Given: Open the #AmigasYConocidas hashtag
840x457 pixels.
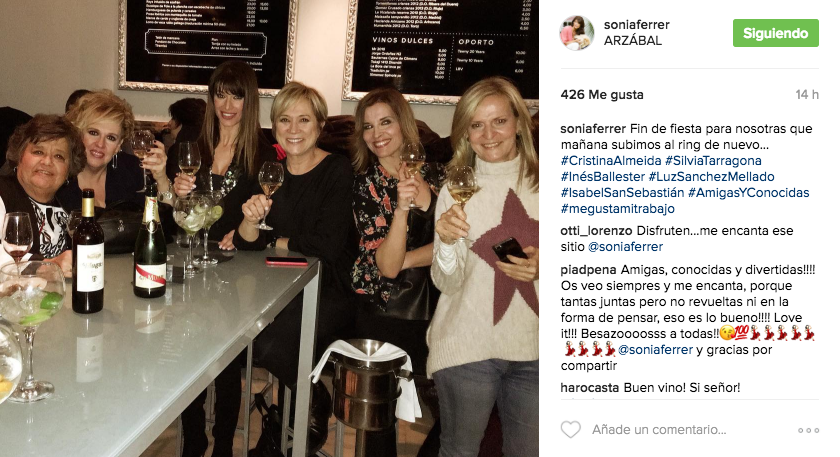Looking at the screenshot, I should pyautogui.click(x=748, y=193).
